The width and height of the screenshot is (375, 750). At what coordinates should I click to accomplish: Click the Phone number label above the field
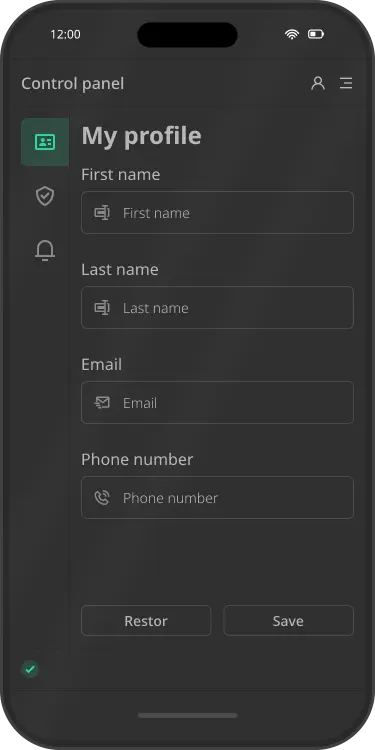[137, 459]
